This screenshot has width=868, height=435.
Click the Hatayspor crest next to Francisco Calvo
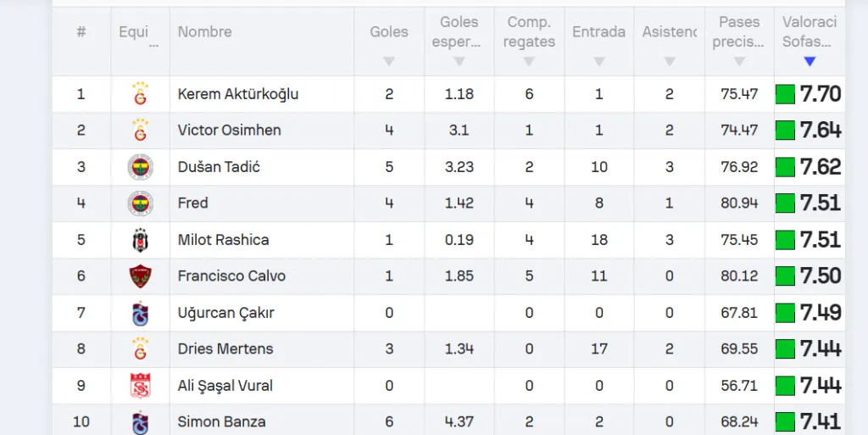pyautogui.click(x=140, y=276)
